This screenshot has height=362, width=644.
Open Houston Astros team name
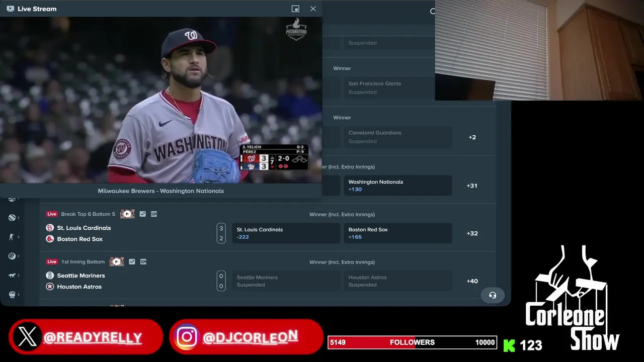79,287
